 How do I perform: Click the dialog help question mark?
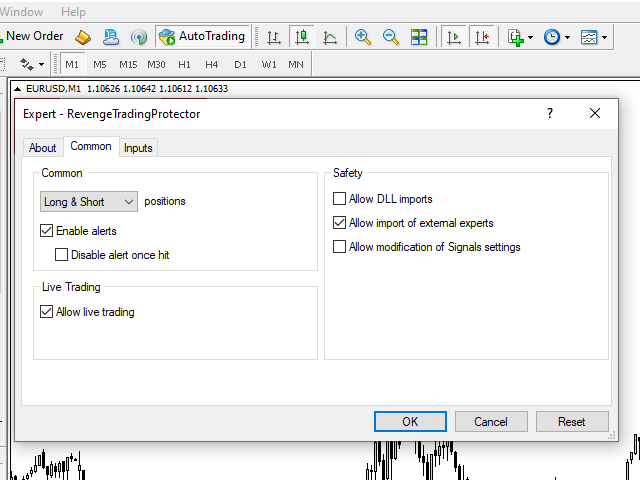click(x=550, y=113)
